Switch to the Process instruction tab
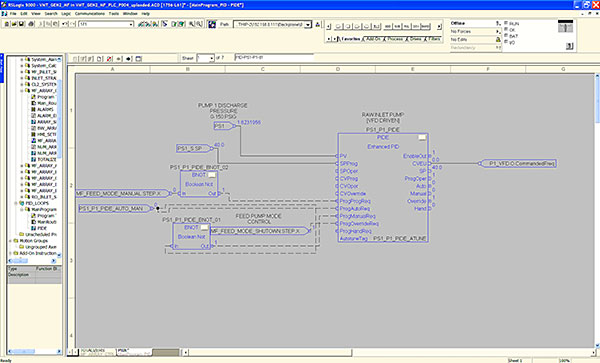Screen dimensions: 600x363 [x=395, y=39]
